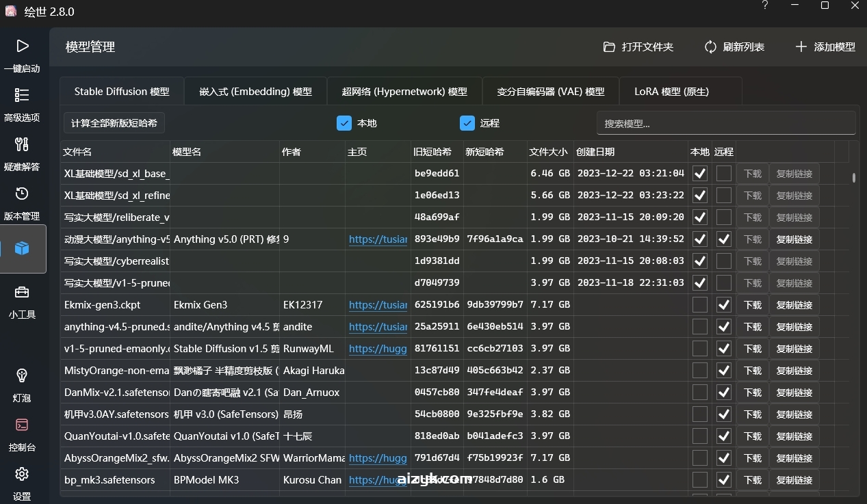This screenshot has height=504, width=867.
Task: Open the 控制台 console icon
Action: pyautogui.click(x=22, y=425)
